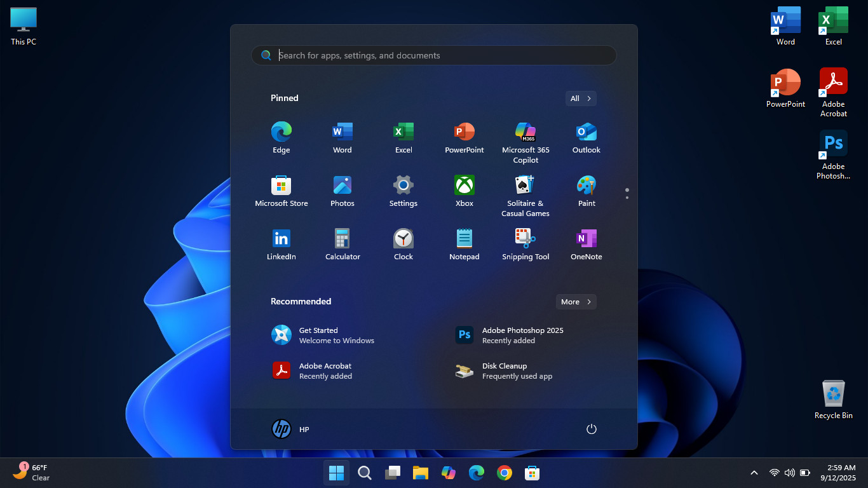Expand recommendations with the More button
The image size is (868, 488).
click(576, 302)
